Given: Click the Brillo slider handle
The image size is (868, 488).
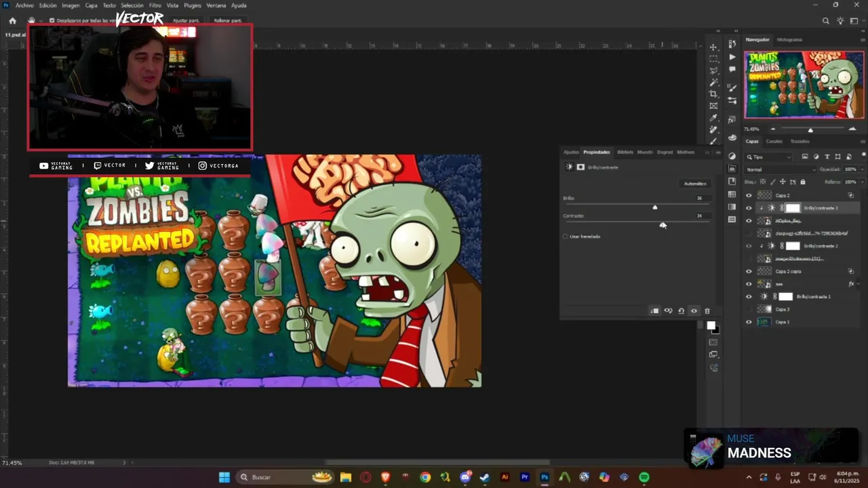Looking at the screenshot, I should tap(654, 207).
